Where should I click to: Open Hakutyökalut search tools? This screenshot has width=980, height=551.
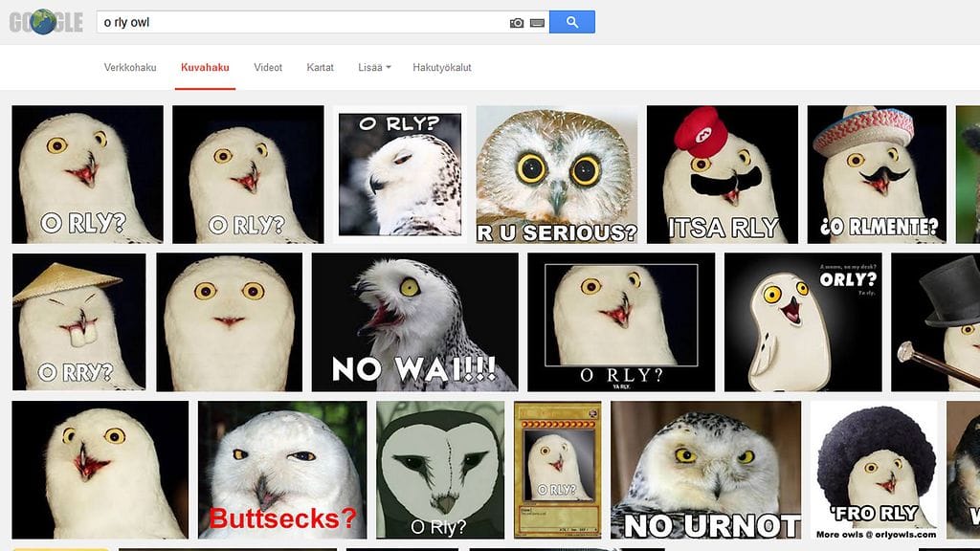pos(441,68)
